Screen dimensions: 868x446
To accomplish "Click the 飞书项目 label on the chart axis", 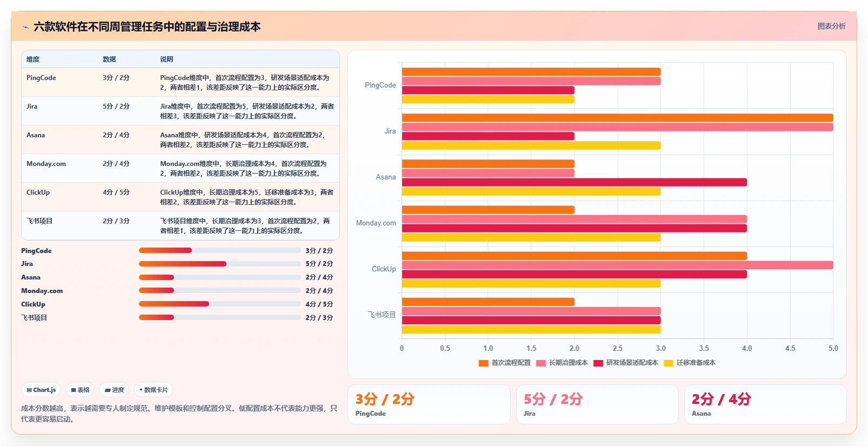I will (382, 315).
